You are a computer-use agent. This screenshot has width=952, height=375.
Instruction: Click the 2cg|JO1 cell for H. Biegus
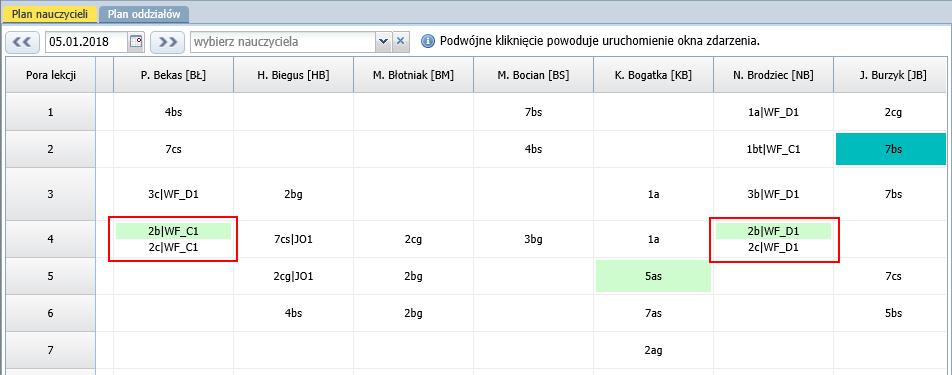click(x=293, y=276)
